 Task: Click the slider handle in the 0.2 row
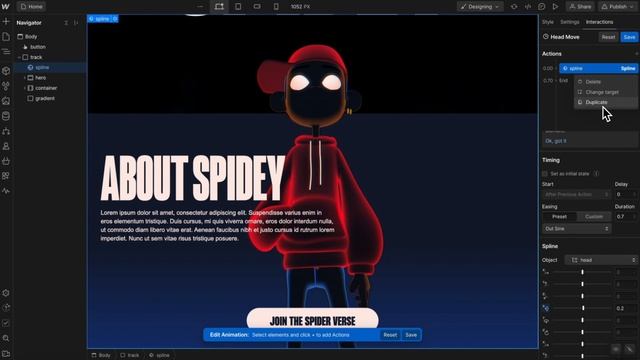583,308
